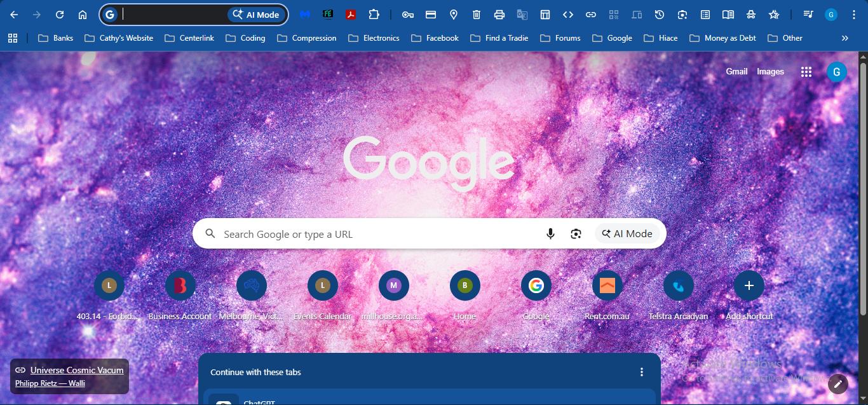868x405 pixels.
Task: Open the home page via the house icon
Action: (83, 15)
